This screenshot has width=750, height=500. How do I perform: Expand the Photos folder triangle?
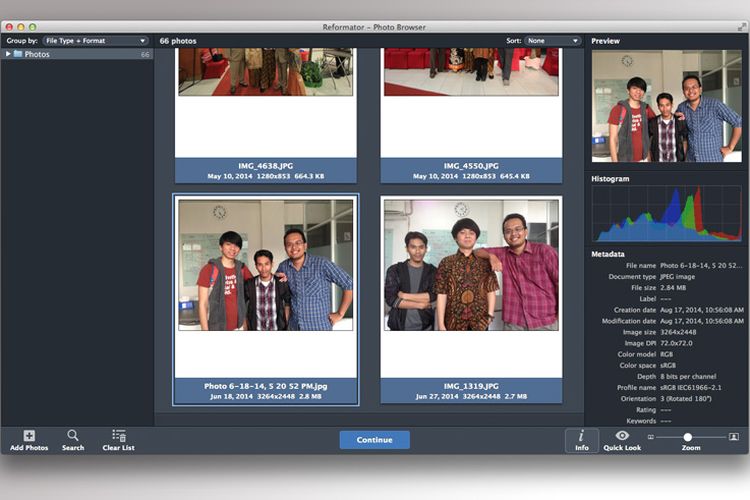click(8, 54)
